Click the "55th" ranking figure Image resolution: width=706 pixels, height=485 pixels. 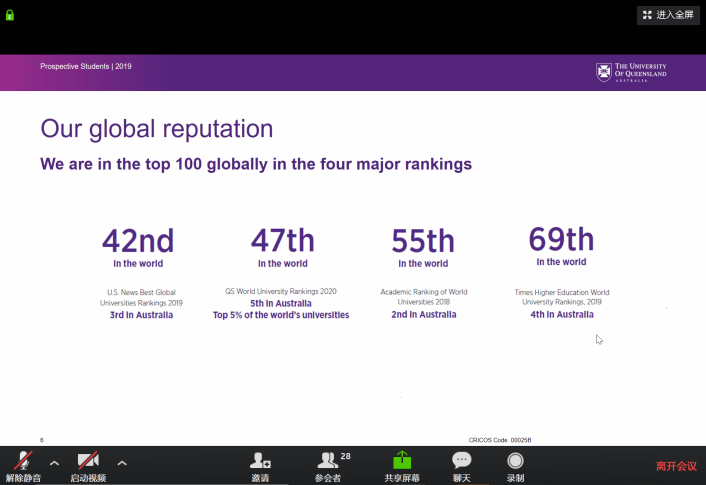423,240
